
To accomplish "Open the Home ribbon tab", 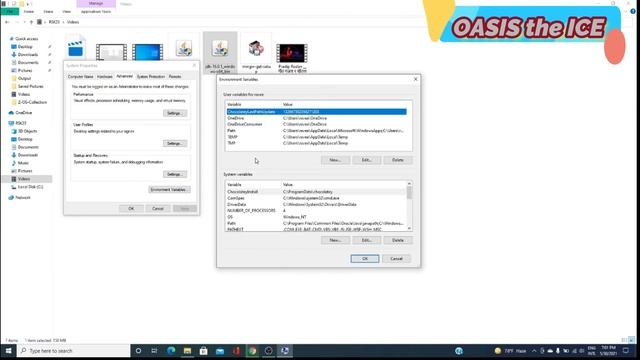I will pyautogui.click(x=29, y=11).
